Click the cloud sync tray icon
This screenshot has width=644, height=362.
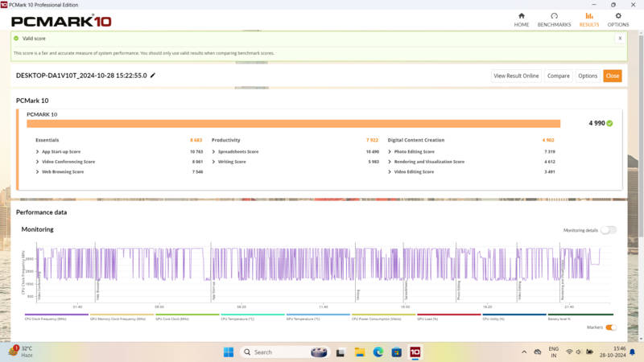[x=537, y=352]
